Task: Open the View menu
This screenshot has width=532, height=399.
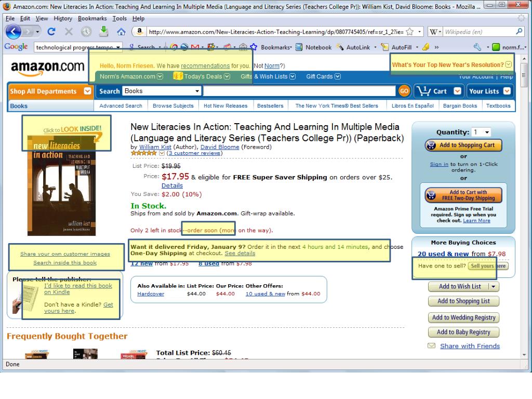Action: [42, 18]
